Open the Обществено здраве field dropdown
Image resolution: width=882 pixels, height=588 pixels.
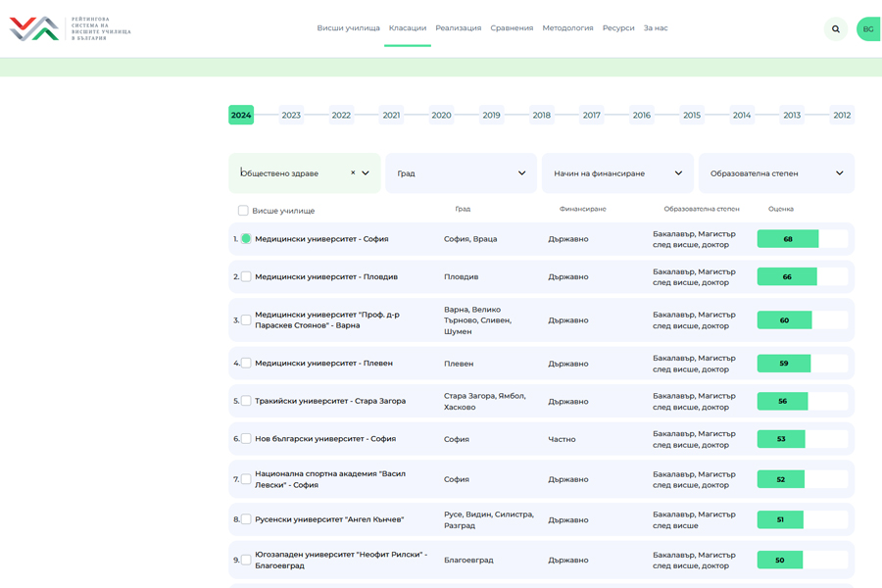tap(305, 173)
